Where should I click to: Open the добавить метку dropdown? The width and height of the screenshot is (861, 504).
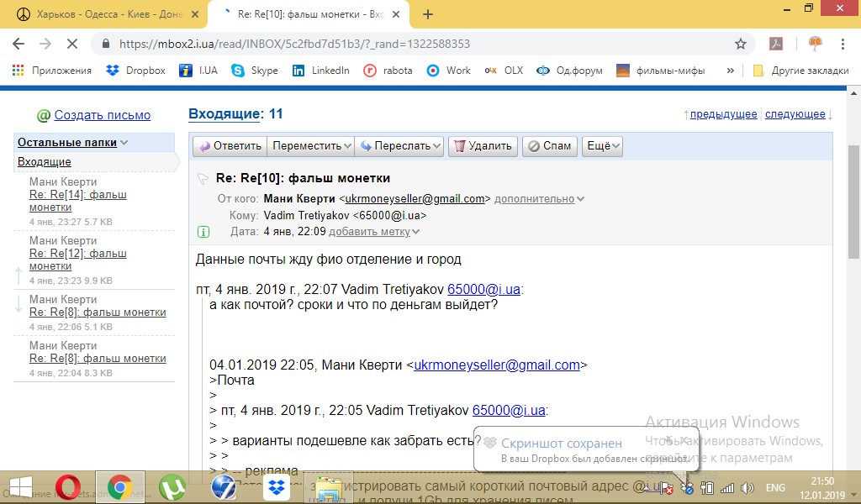(373, 232)
